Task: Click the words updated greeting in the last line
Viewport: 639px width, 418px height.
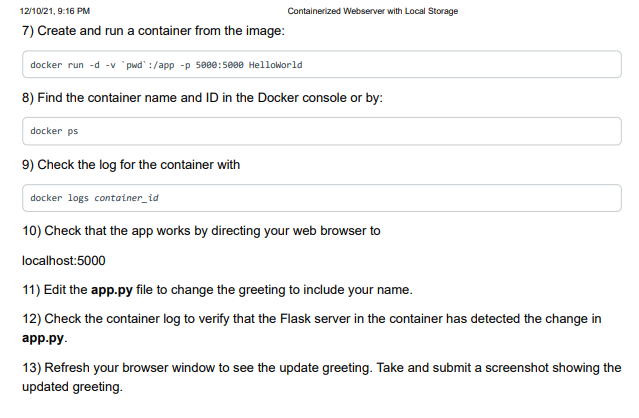Action: pos(72,387)
